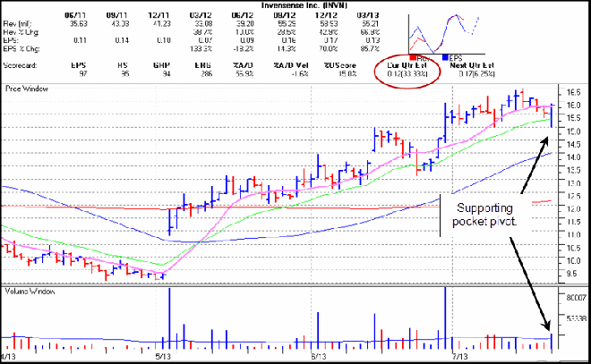Screen dimensions: 591x364
Task: Click EPS change 133.3% for 03/12
Action: pyautogui.click(x=202, y=48)
